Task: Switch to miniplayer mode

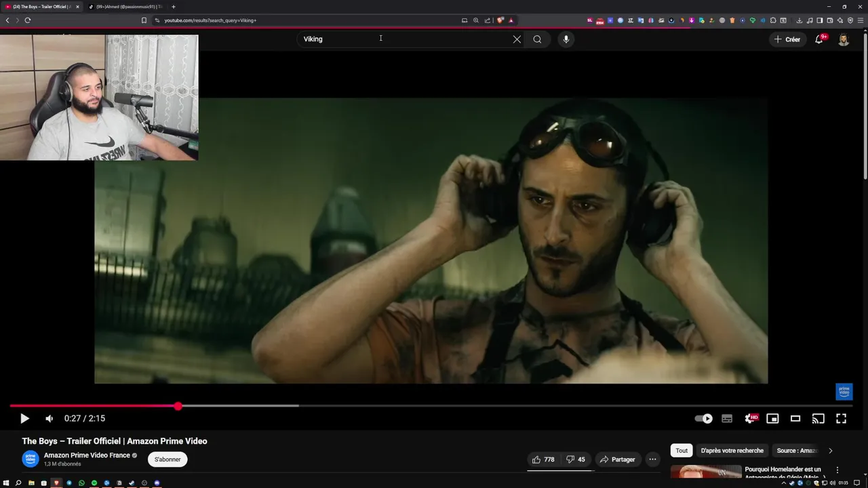Action: coord(772,419)
